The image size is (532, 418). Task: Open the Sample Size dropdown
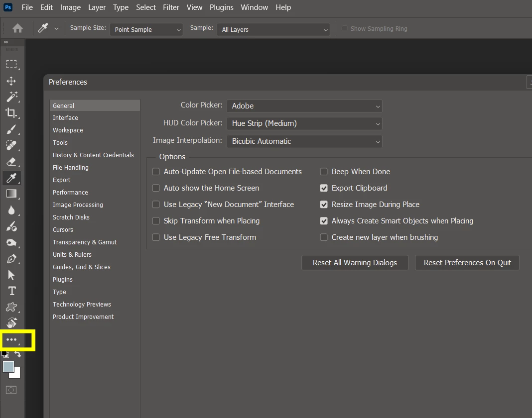click(146, 29)
